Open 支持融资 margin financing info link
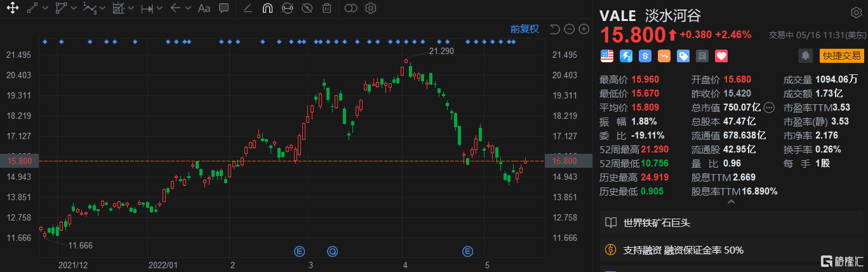The width and height of the screenshot is (868, 272). 683,250
